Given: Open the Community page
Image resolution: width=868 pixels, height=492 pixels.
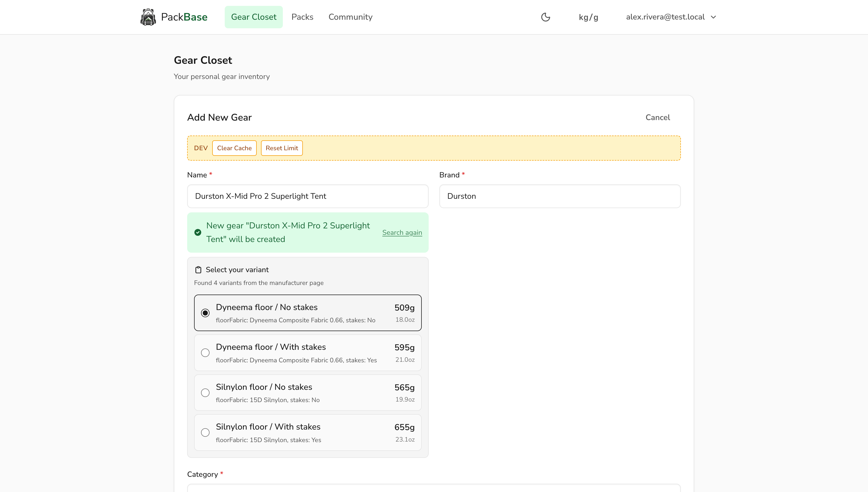Looking at the screenshot, I should tap(350, 17).
